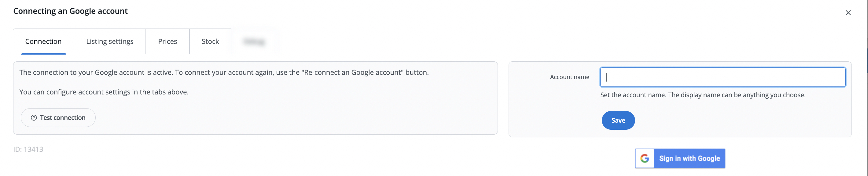Image resolution: width=868 pixels, height=176 pixels.
Task: Click the Account name label
Action: tap(569, 77)
